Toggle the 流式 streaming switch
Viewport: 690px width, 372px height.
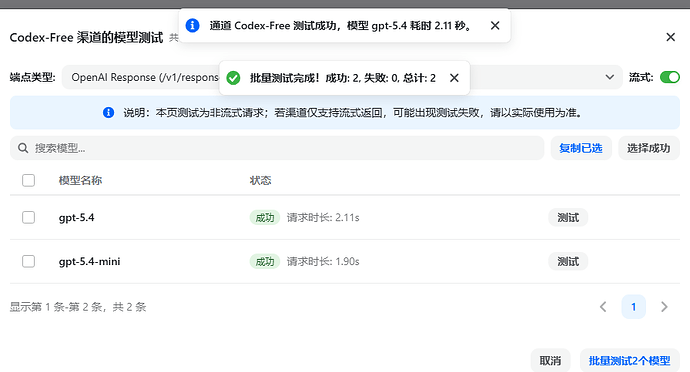pyautogui.click(x=670, y=77)
